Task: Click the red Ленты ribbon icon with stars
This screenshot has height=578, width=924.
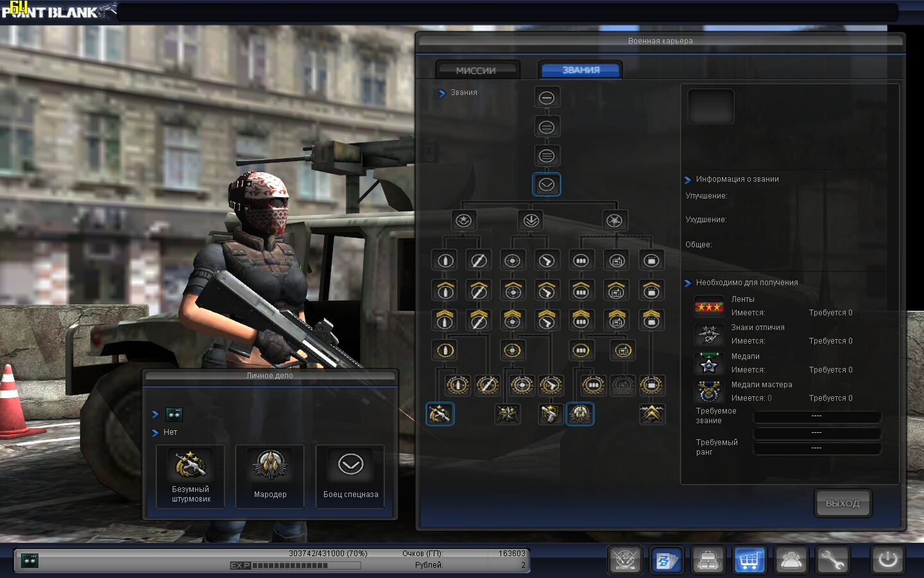Action: tap(708, 306)
